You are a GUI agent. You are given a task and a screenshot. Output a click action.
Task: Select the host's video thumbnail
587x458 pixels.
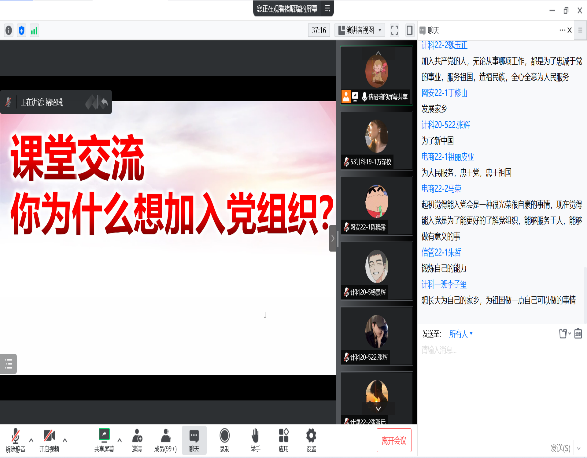[376, 75]
